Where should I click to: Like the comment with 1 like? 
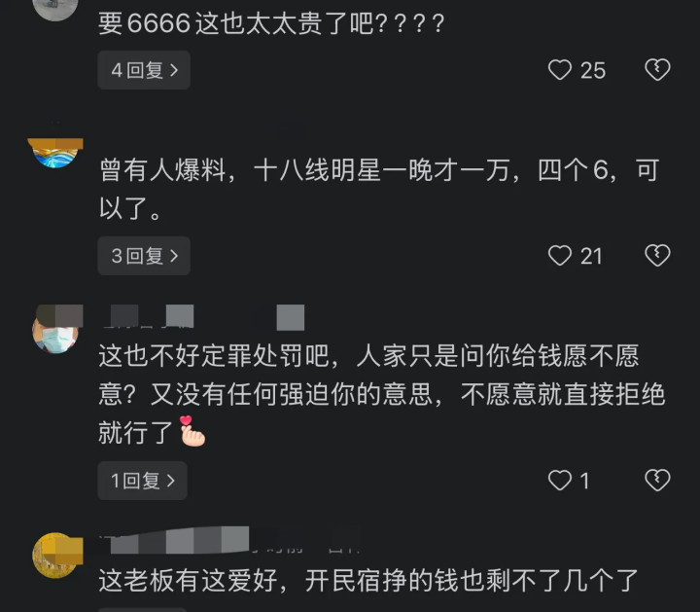click(x=559, y=481)
